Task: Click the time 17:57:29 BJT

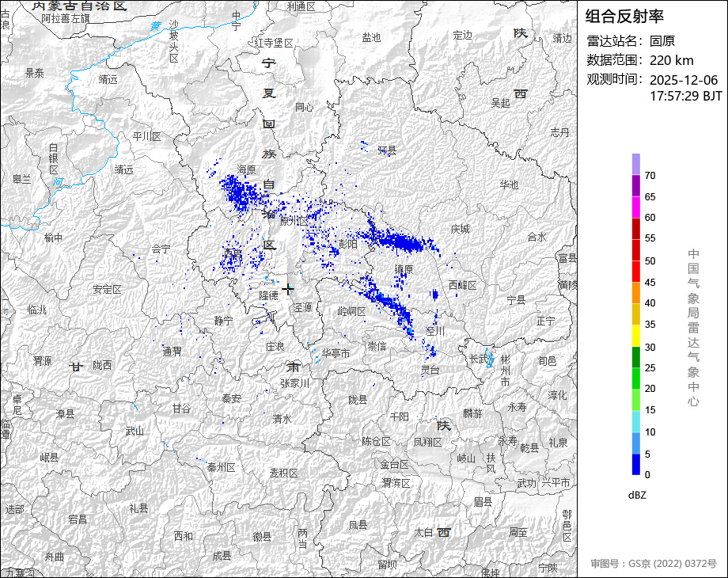Action: (x=686, y=96)
